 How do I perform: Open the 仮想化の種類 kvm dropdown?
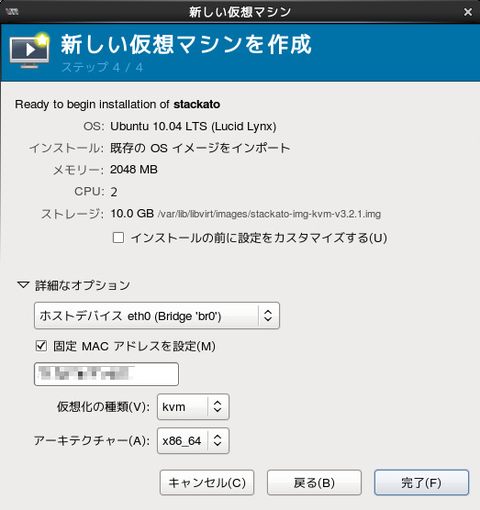(193, 407)
